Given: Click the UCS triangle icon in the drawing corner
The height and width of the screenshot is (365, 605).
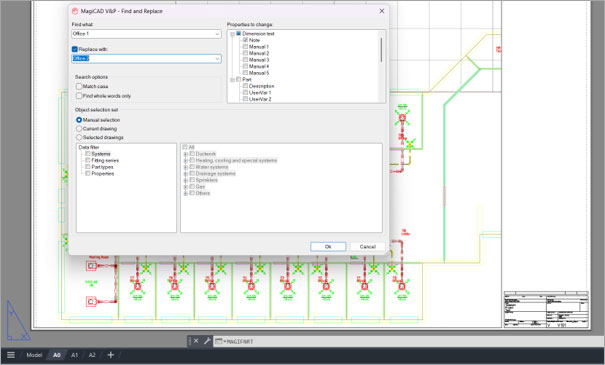Looking at the screenshot, I should [x=17, y=321].
